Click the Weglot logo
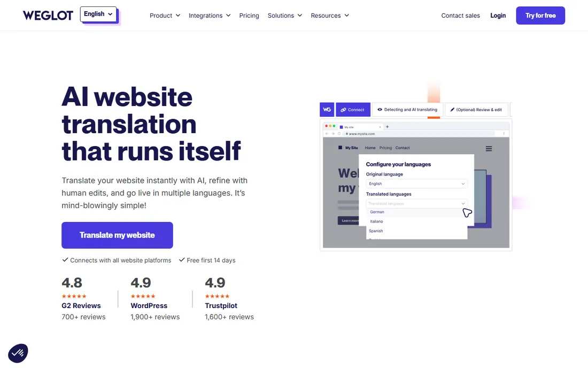This screenshot has height=368, width=588. click(48, 16)
